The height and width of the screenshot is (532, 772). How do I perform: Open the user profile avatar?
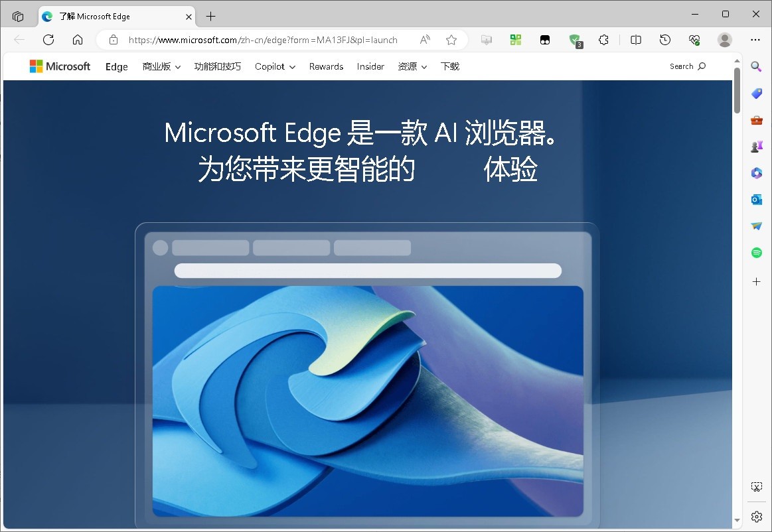(725, 40)
